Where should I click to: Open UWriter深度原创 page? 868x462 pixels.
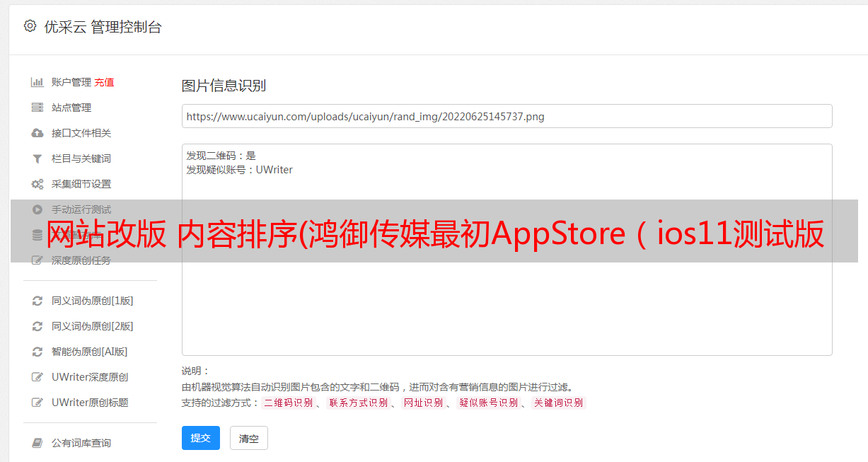click(89, 377)
